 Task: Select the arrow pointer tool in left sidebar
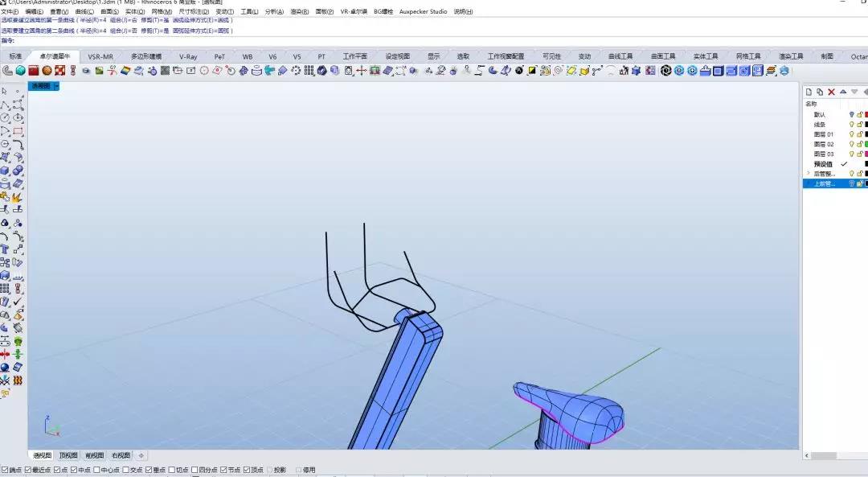[x=5, y=91]
